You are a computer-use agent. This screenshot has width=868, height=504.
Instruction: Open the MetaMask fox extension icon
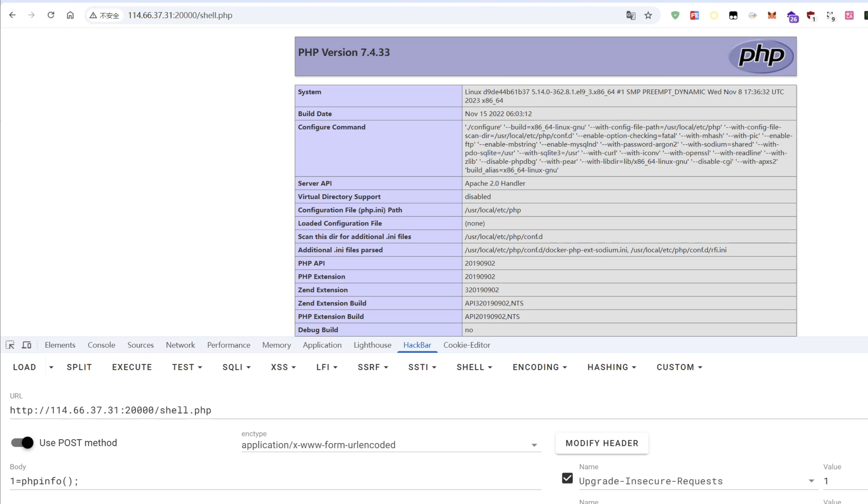[x=772, y=15]
